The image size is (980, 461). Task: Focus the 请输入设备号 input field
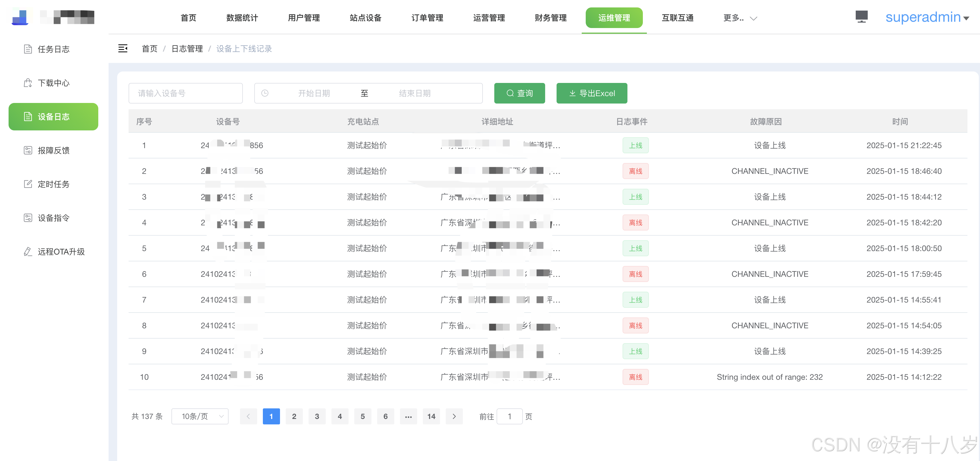pyautogui.click(x=186, y=93)
